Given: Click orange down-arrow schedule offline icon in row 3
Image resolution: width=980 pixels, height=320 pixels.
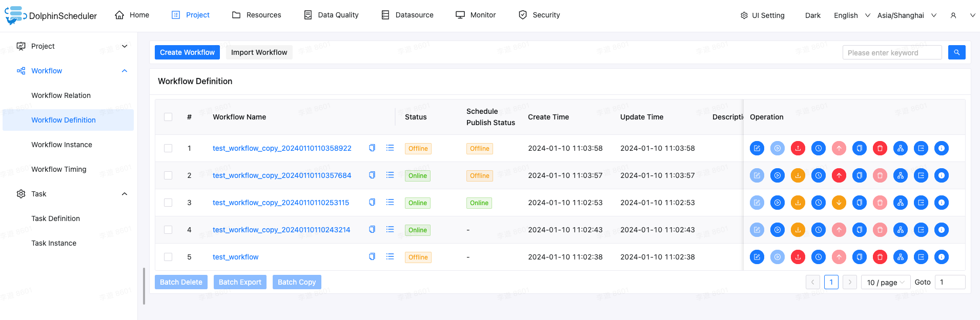Looking at the screenshot, I should pyautogui.click(x=839, y=203).
